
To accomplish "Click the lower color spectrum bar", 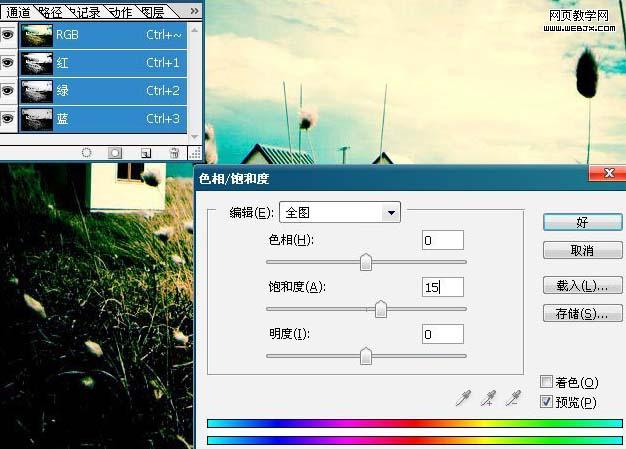I will tap(415, 441).
